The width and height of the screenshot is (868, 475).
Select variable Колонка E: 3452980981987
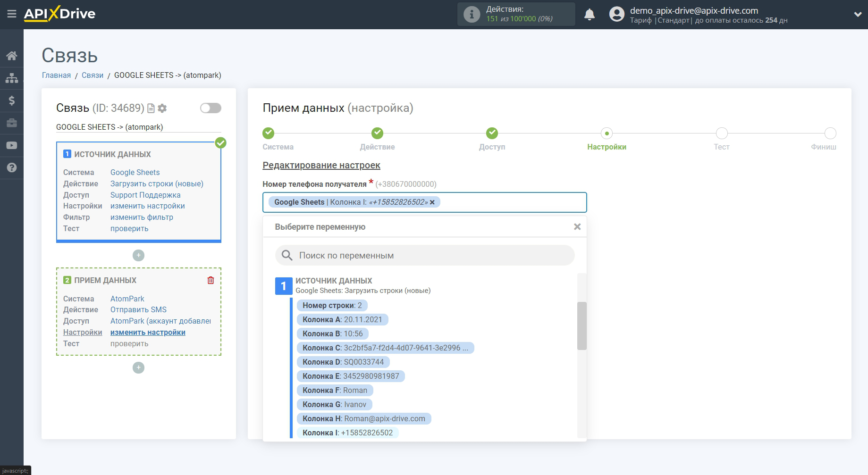351,376
